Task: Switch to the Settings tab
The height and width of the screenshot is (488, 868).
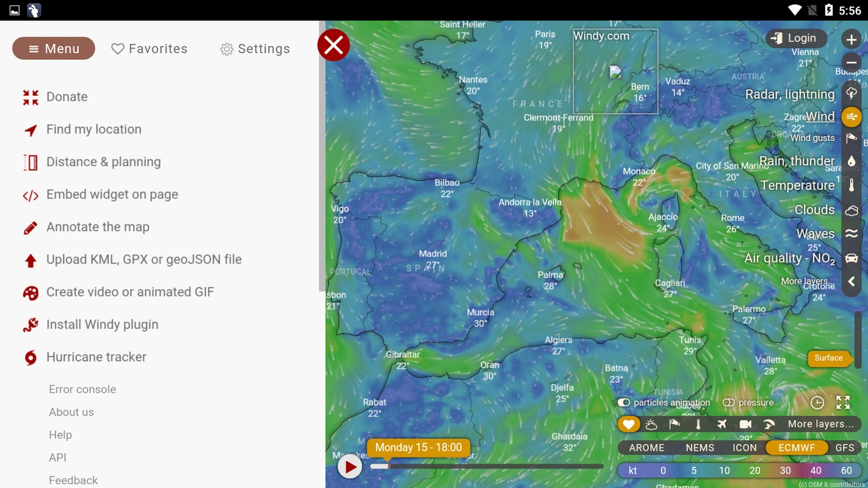Action: point(255,49)
